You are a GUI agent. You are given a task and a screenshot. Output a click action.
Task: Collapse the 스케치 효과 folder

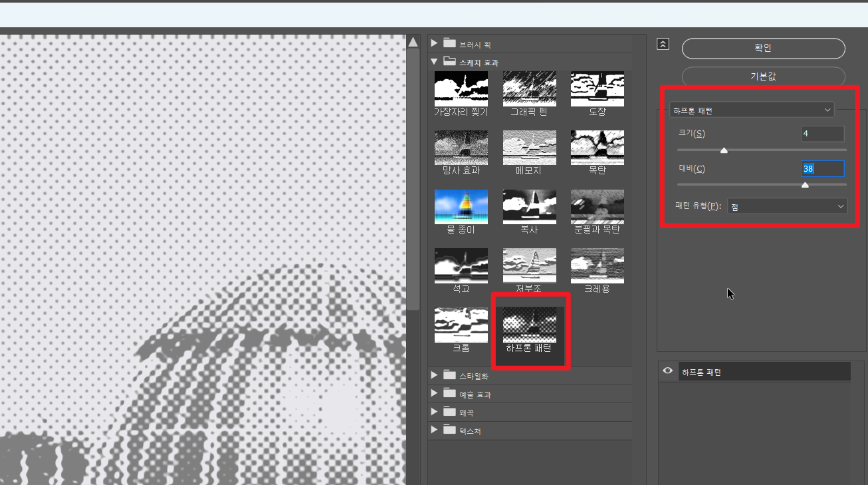[435, 62]
